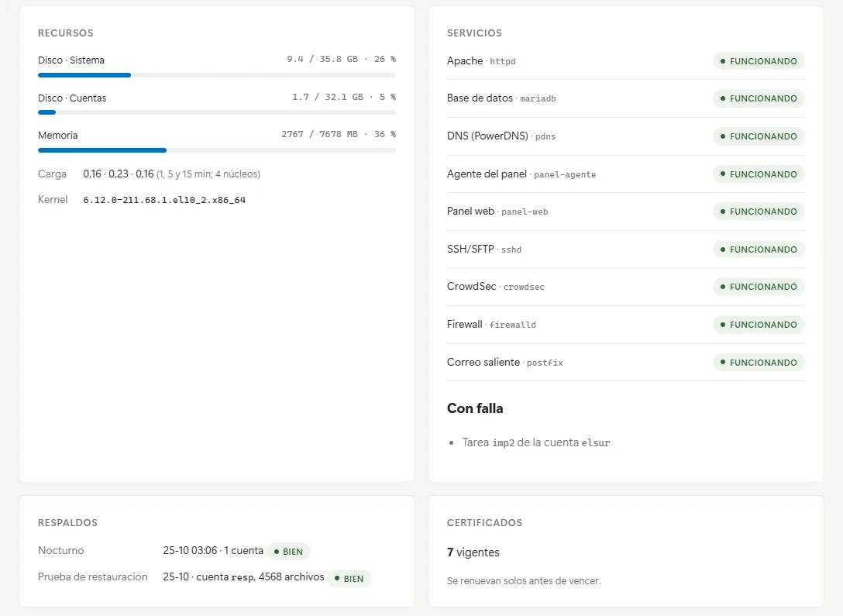Click the FUNCIONANDO badge for Agente del panel
The width and height of the screenshot is (843, 616).
(x=759, y=174)
